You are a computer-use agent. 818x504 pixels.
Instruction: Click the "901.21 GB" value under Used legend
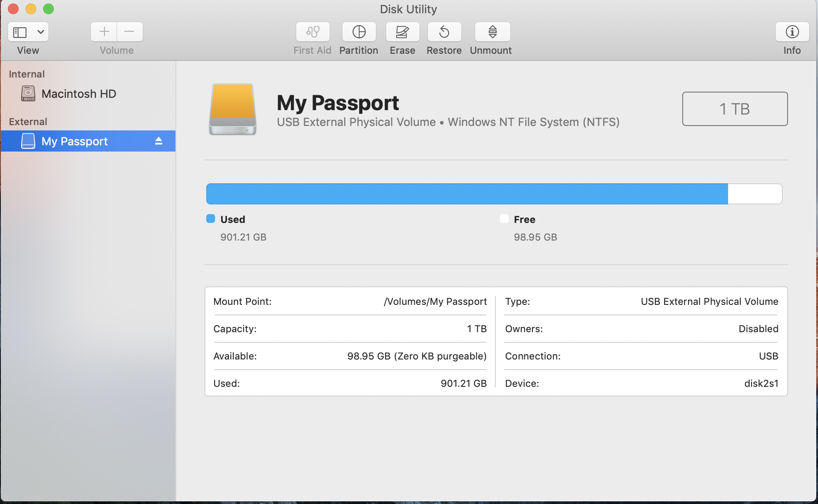(243, 237)
